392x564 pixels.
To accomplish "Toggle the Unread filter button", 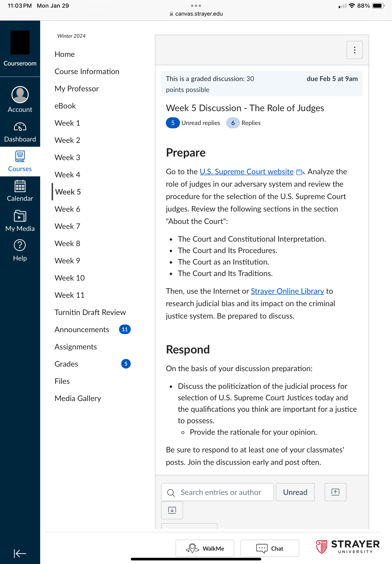I will coord(295,492).
